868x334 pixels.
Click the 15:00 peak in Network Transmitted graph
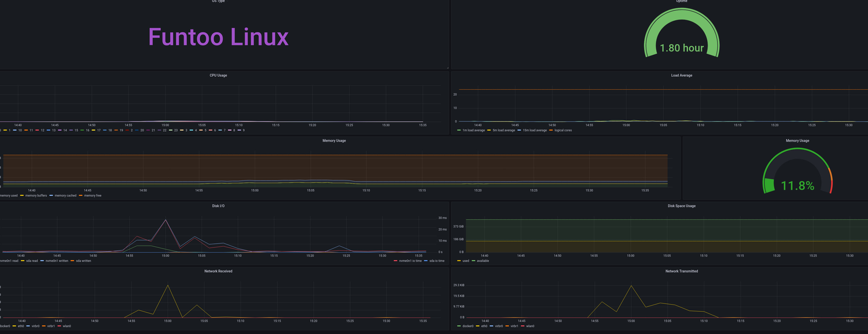[x=631, y=286]
